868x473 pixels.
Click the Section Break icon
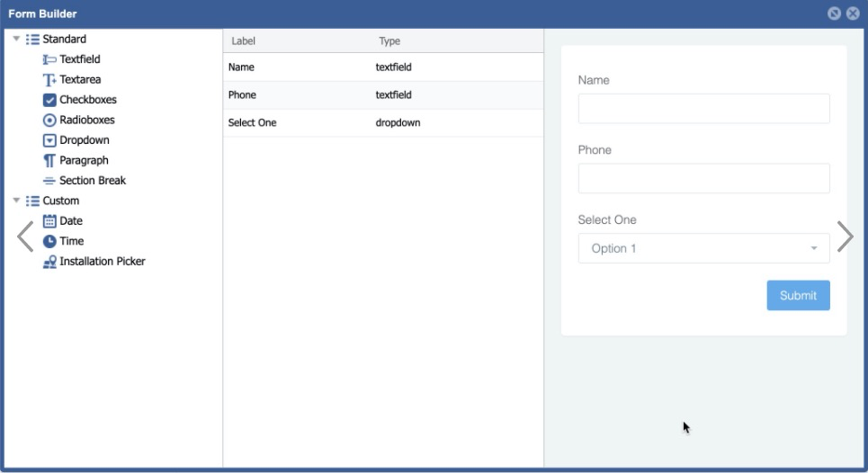coord(49,181)
